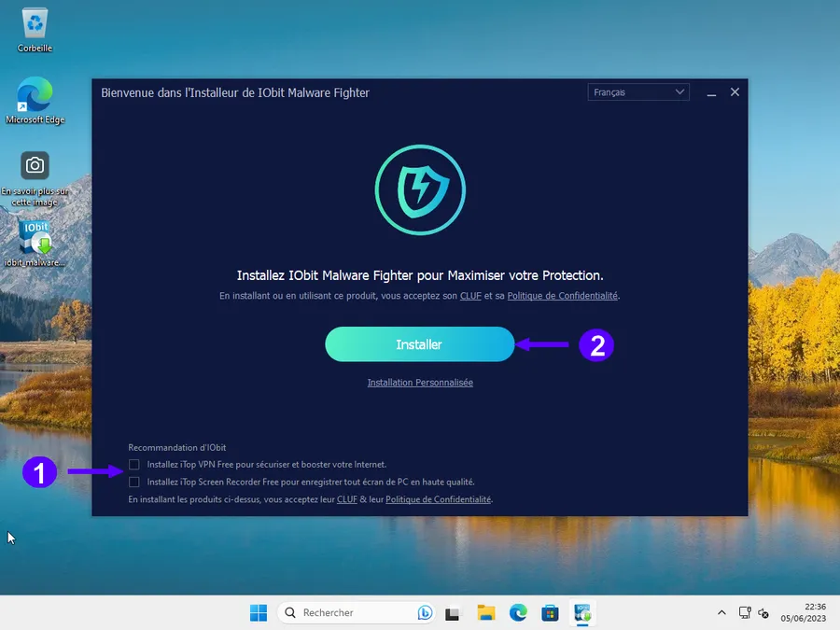Click the IObit Malware Fighter shield logo

[x=420, y=189]
